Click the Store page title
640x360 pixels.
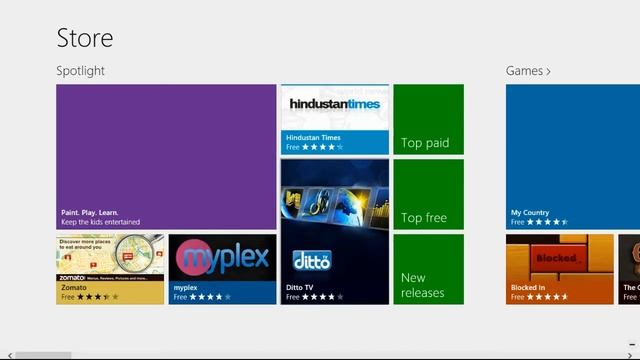pyautogui.click(x=85, y=38)
